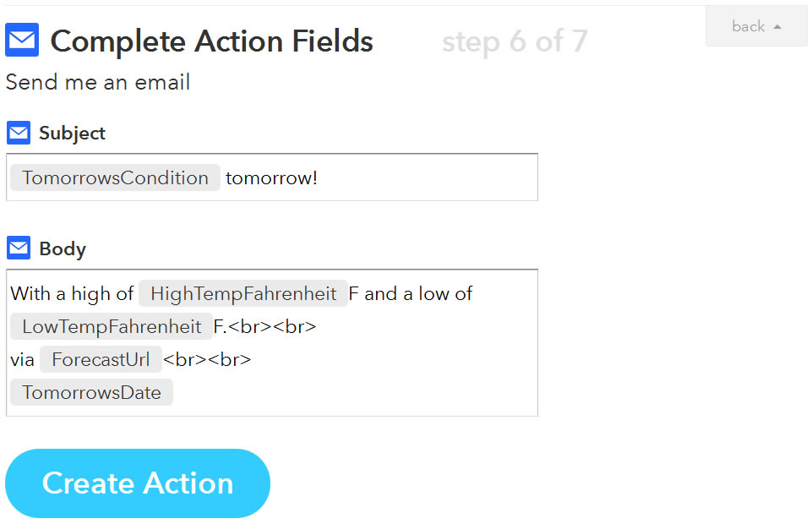This screenshot has height=524, width=812.
Task: Click the 'Send me an email' text
Action: tap(98, 82)
